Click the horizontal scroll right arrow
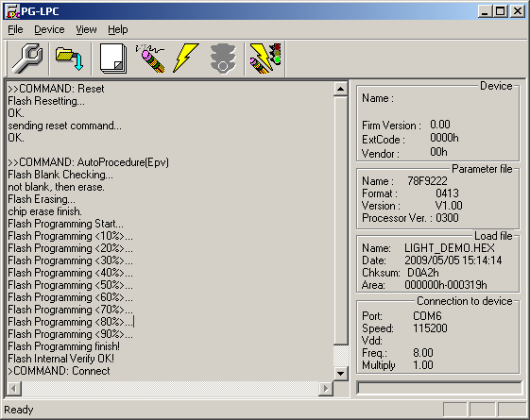The height and width of the screenshot is (420, 530). pyautogui.click(x=326, y=389)
